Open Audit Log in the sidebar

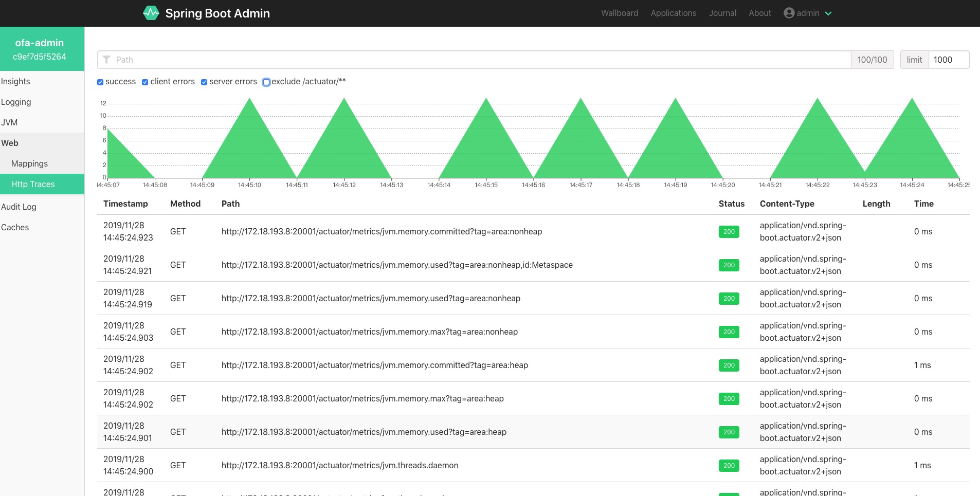click(42, 207)
